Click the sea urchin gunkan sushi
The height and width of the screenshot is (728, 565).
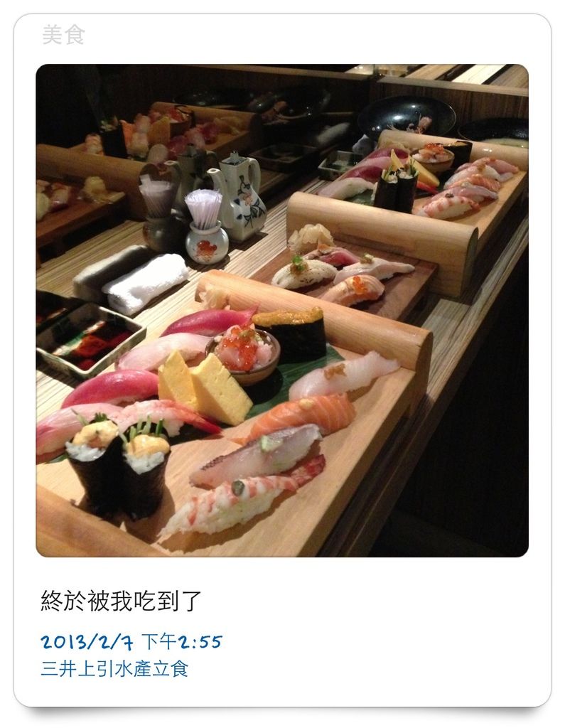pos(289,334)
